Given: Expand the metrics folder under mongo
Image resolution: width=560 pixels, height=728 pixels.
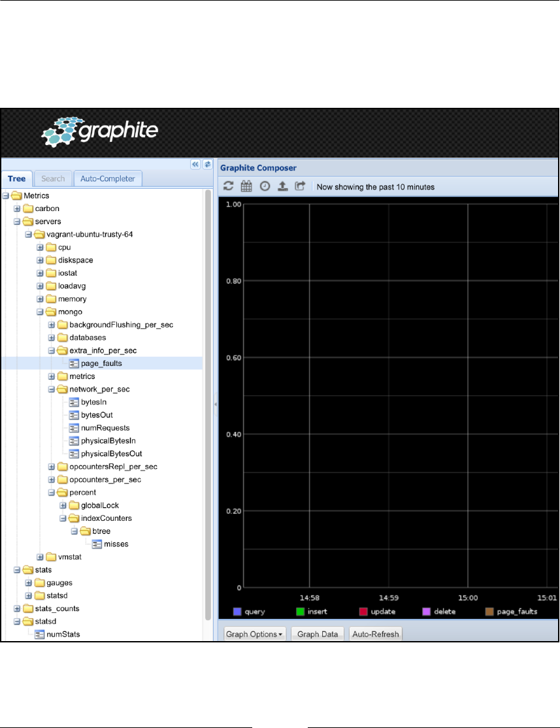Looking at the screenshot, I should click(52, 376).
